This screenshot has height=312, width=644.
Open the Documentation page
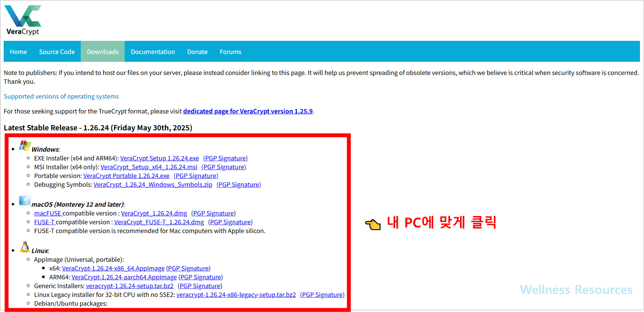(x=153, y=52)
